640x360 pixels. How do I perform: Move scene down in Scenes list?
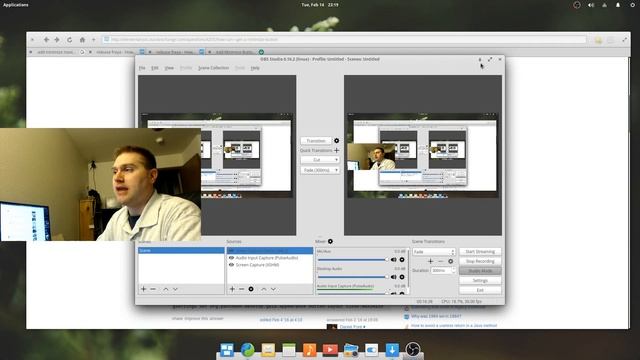pyautogui.click(x=175, y=289)
